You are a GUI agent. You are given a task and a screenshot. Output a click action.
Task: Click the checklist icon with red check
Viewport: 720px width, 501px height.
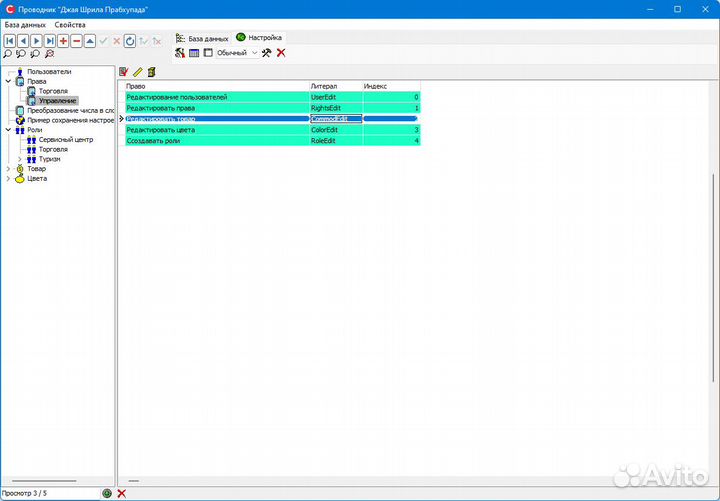pyautogui.click(x=124, y=72)
